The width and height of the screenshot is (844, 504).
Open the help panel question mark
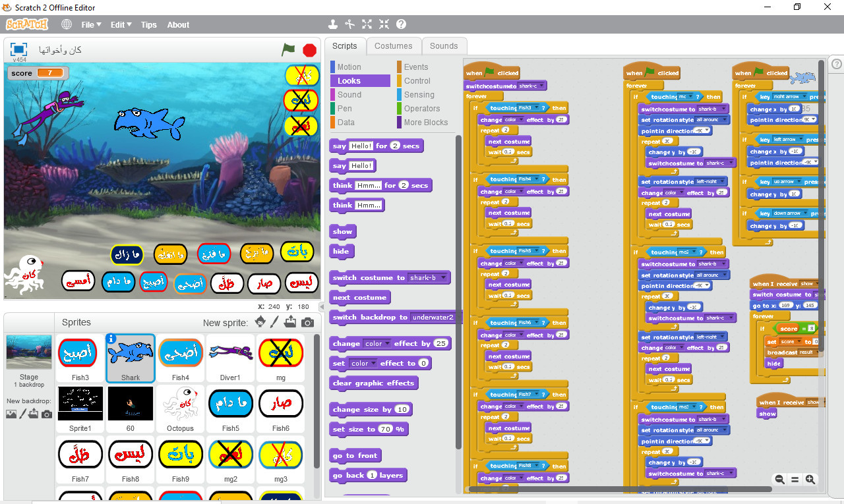pos(837,64)
